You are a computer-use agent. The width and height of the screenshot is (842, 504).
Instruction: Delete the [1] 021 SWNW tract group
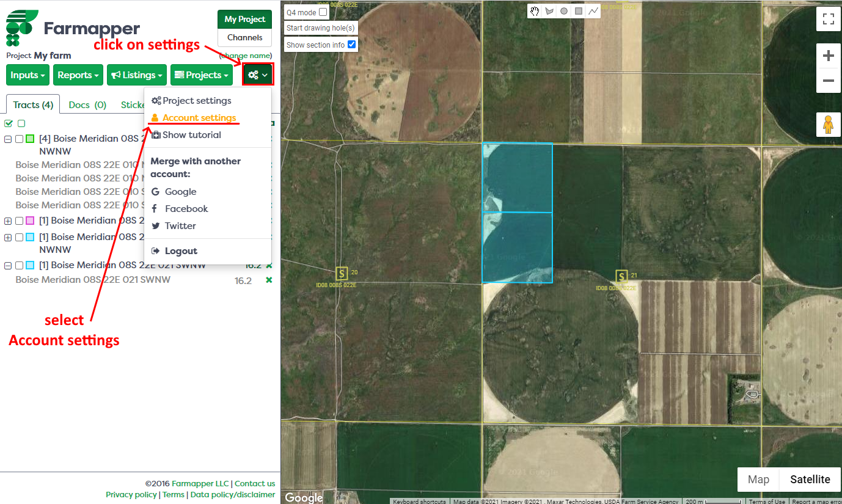pyautogui.click(x=269, y=265)
